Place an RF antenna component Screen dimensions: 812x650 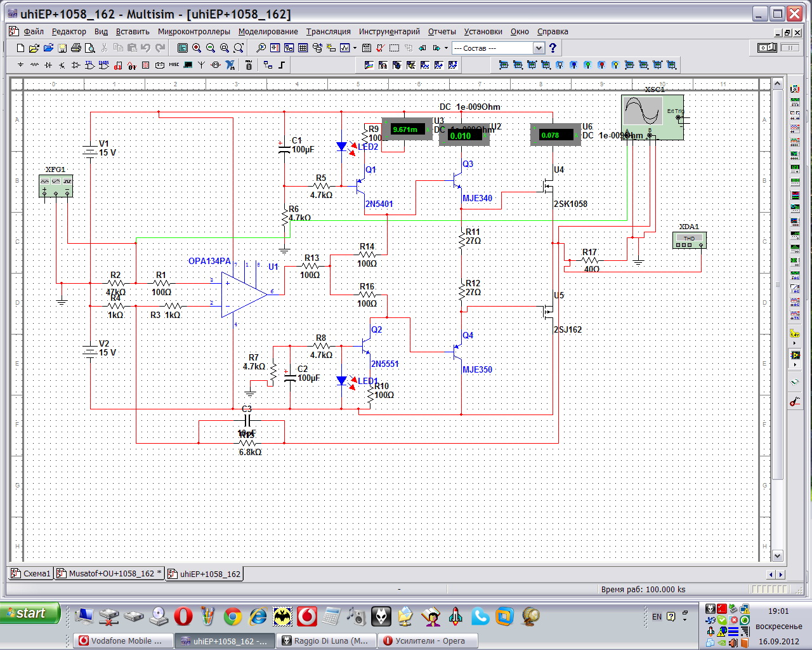201,65
